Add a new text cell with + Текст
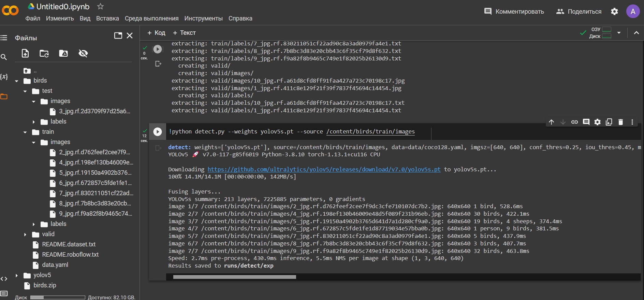 pyautogui.click(x=184, y=33)
